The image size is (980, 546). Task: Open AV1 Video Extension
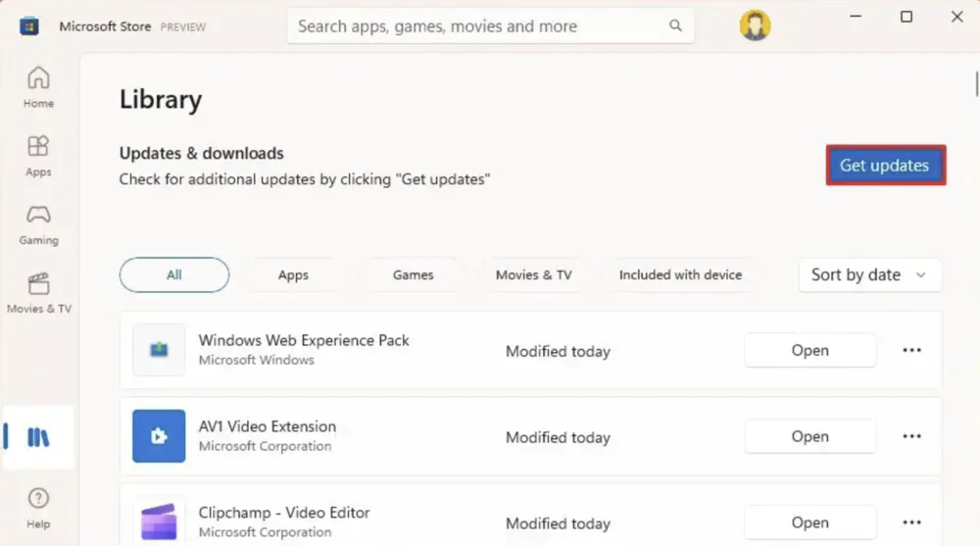[x=810, y=436]
